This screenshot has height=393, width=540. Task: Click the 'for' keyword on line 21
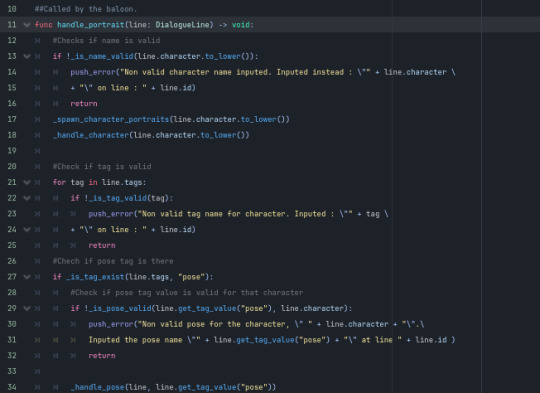59,182
